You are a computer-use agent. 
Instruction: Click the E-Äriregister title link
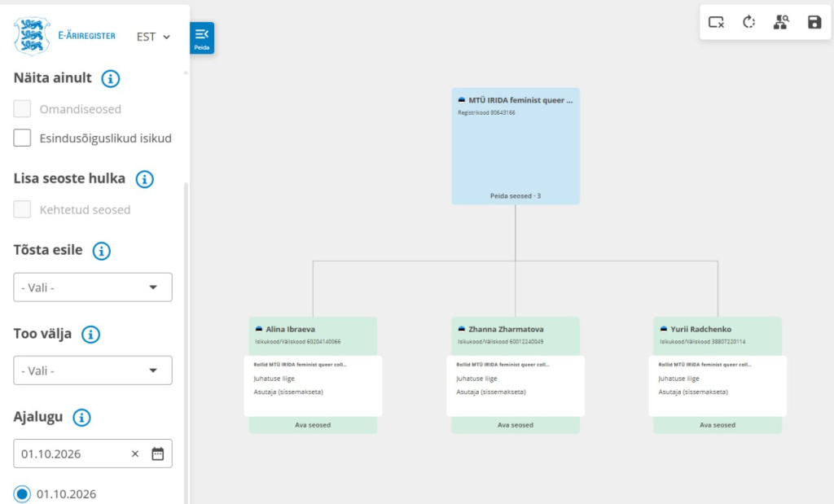86,36
